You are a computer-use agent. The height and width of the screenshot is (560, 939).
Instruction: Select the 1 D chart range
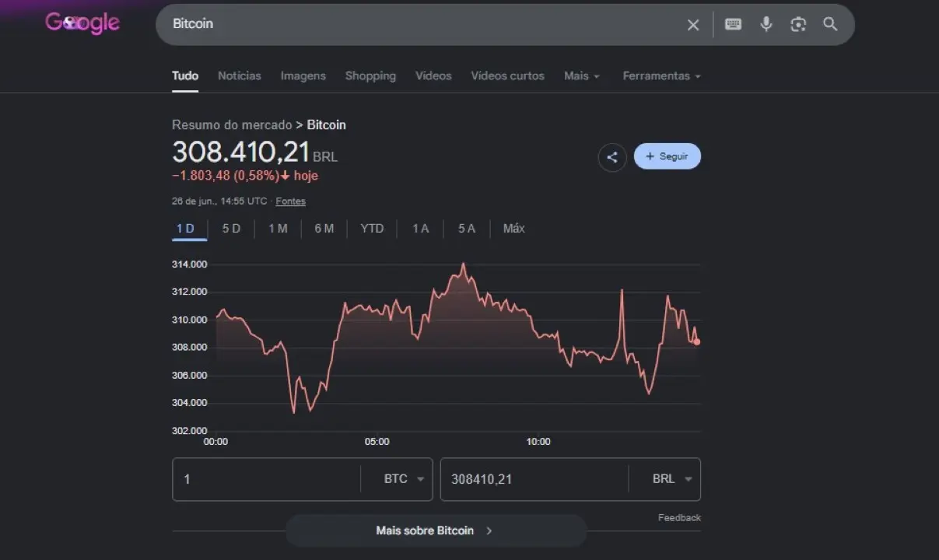click(185, 228)
